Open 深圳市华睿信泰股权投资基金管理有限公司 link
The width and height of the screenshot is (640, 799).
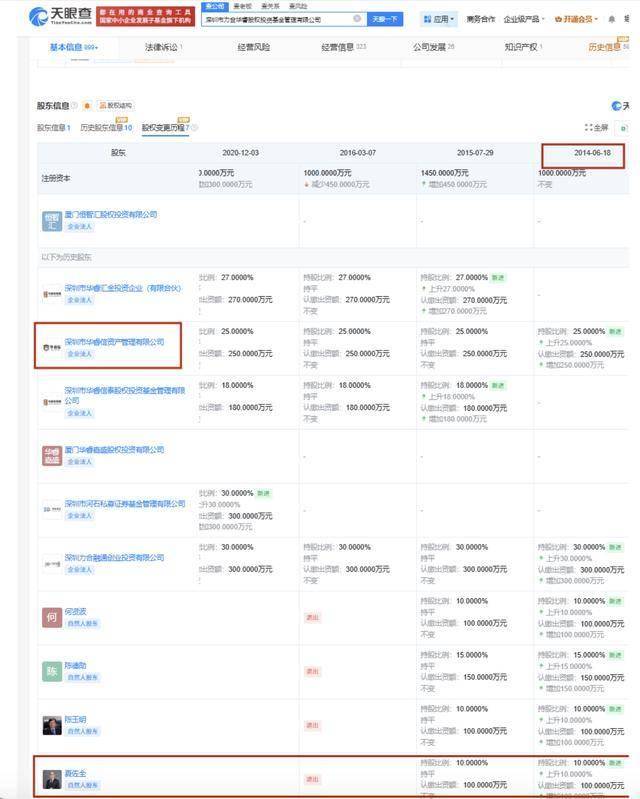[x=124, y=395]
